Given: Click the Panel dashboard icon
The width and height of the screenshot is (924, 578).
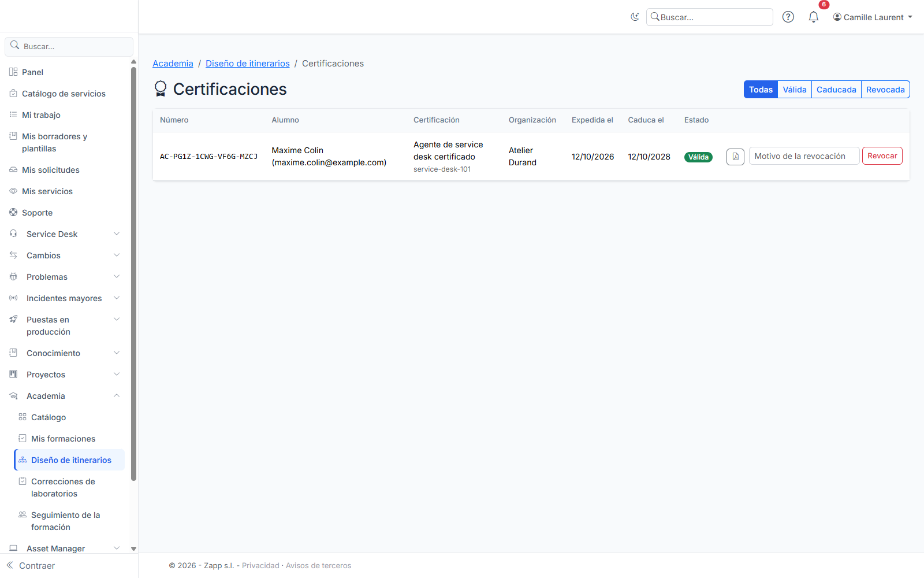Looking at the screenshot, I should 13,72.
